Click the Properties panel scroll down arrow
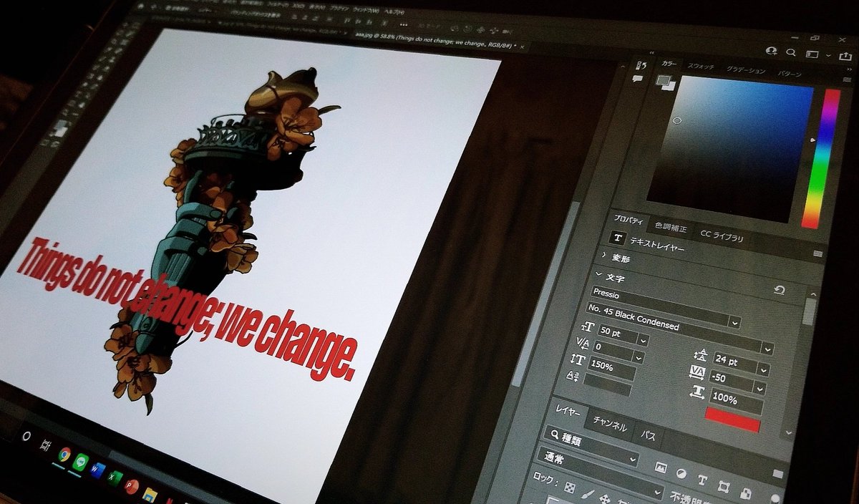This screenshot has width=859, height=504. tap(788, 432)
